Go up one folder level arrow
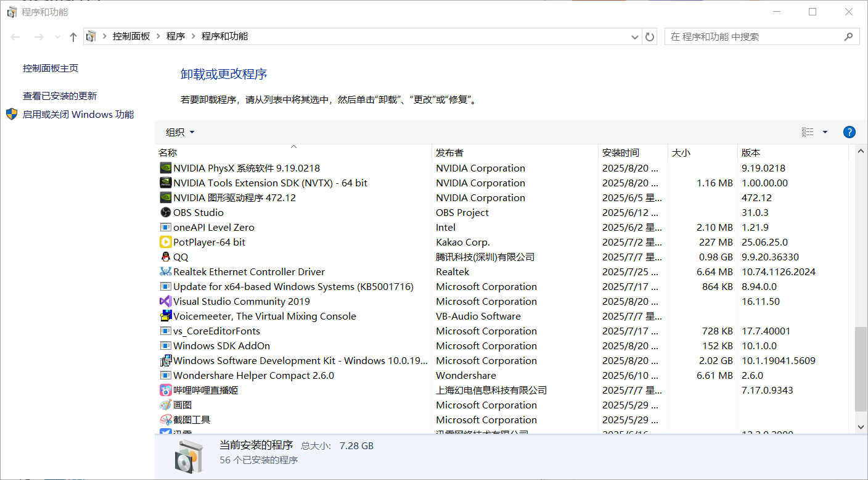 coord(73,37)
